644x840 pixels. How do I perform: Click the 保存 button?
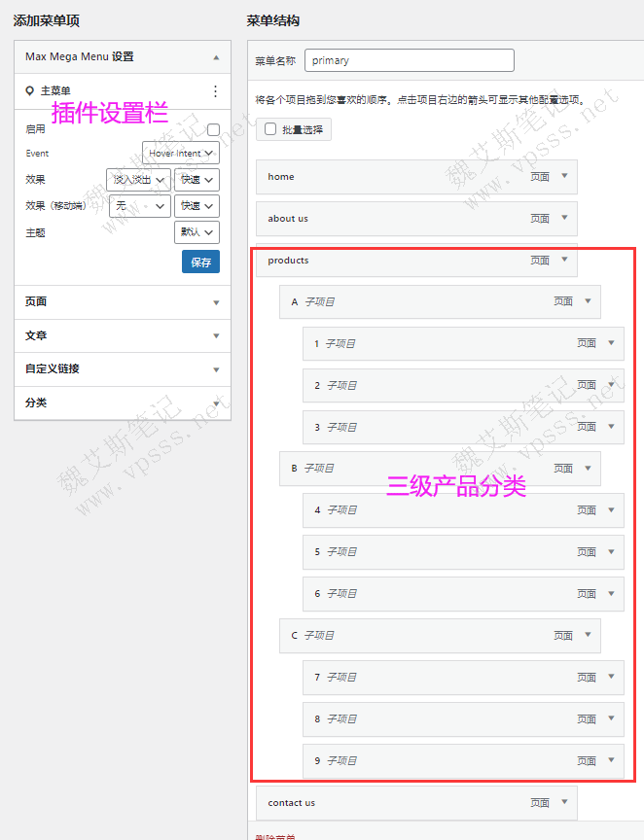click(x=200, y=262)
